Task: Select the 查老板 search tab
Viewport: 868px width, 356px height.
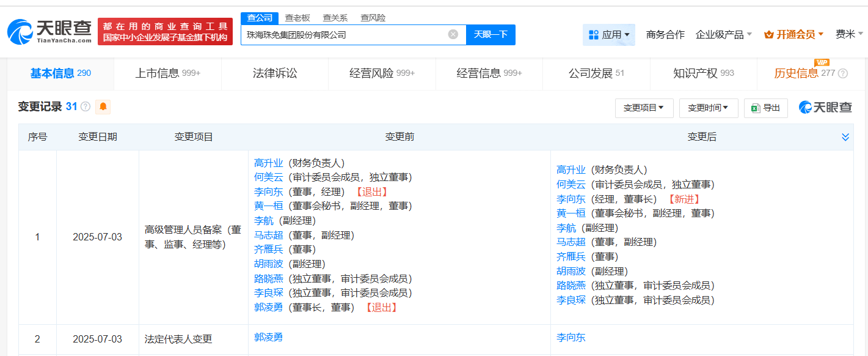Action: coord(297,18)
